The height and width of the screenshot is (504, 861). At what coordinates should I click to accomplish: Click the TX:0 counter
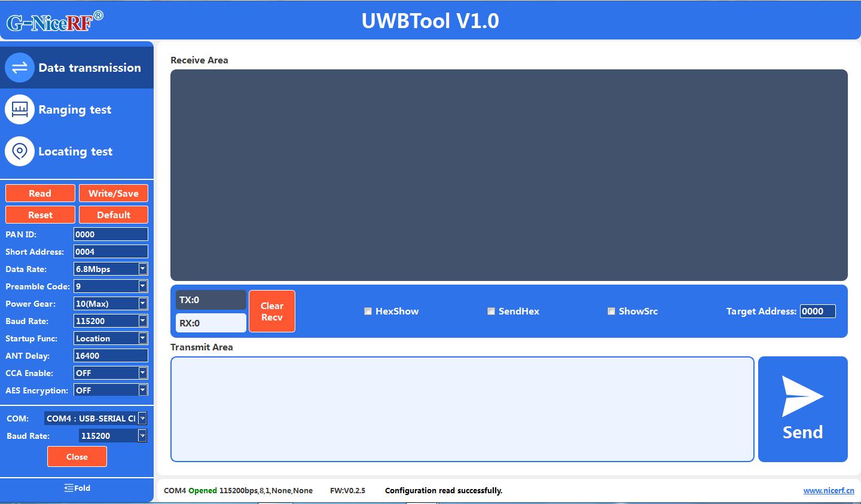pos(211,300)
